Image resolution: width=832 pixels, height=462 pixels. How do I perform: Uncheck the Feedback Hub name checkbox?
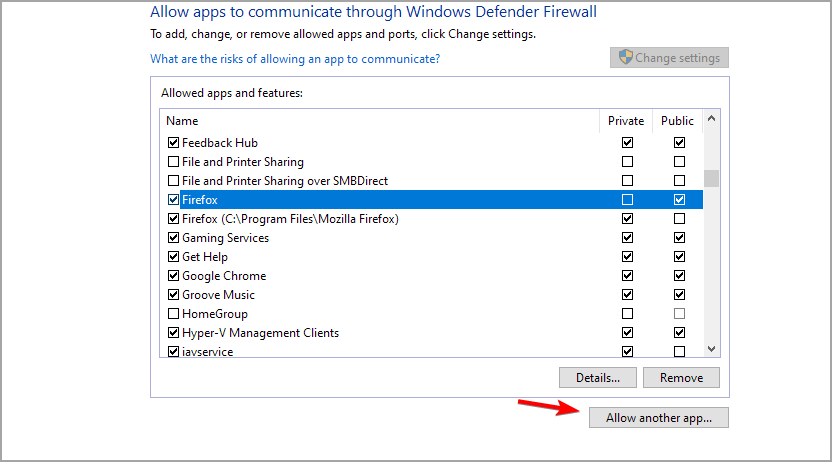click(x=174, y=143)
